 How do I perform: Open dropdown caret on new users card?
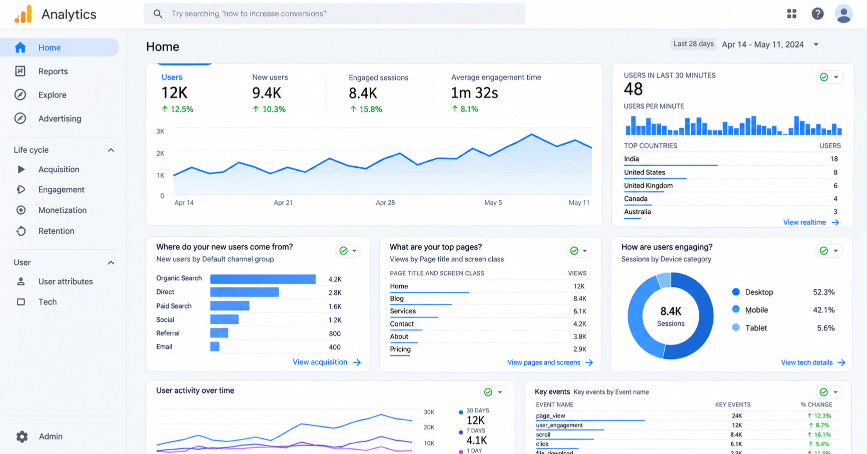(x=354, y=251)
